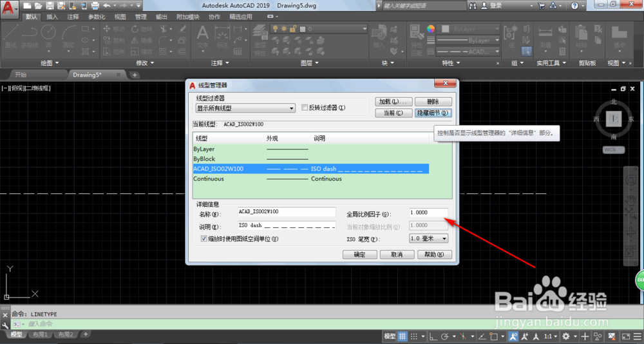Toggle ortho mode in status bar
644x344 pixels.
click(433, 336)
